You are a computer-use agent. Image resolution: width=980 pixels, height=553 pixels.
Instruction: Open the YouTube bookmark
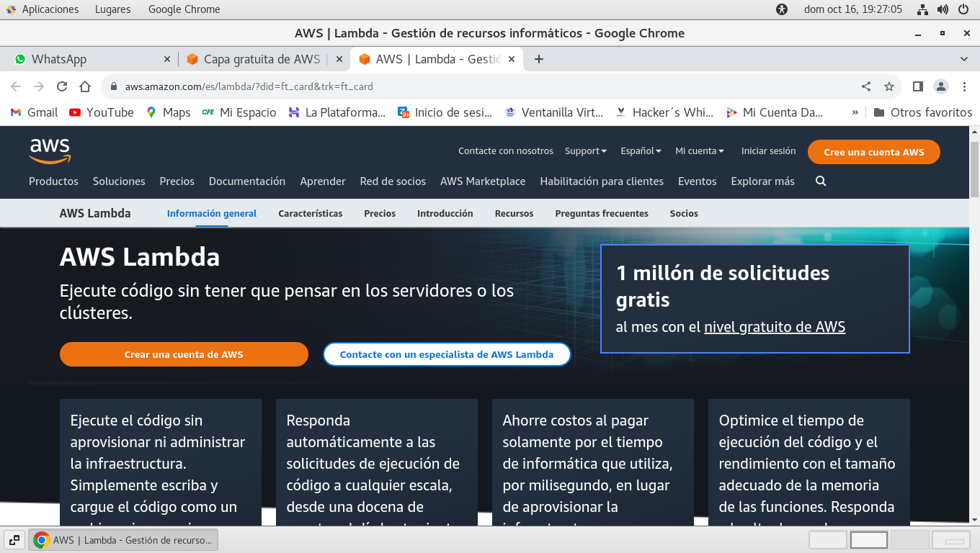(102, 112)
